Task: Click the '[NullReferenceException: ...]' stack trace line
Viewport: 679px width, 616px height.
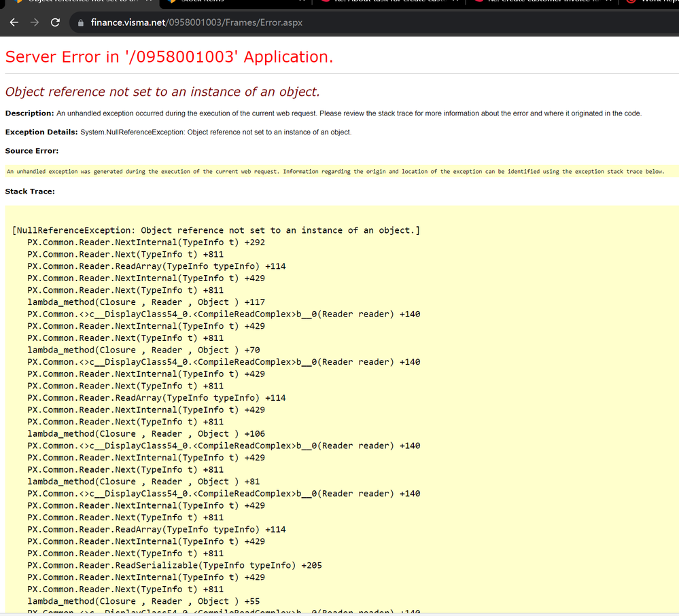Action: point(216,230)
